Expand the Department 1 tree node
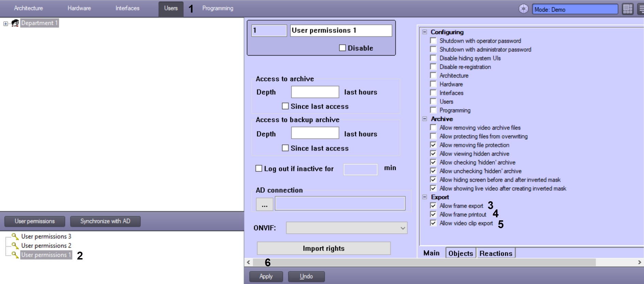The image size is (644, 284). tap(5, 23)
